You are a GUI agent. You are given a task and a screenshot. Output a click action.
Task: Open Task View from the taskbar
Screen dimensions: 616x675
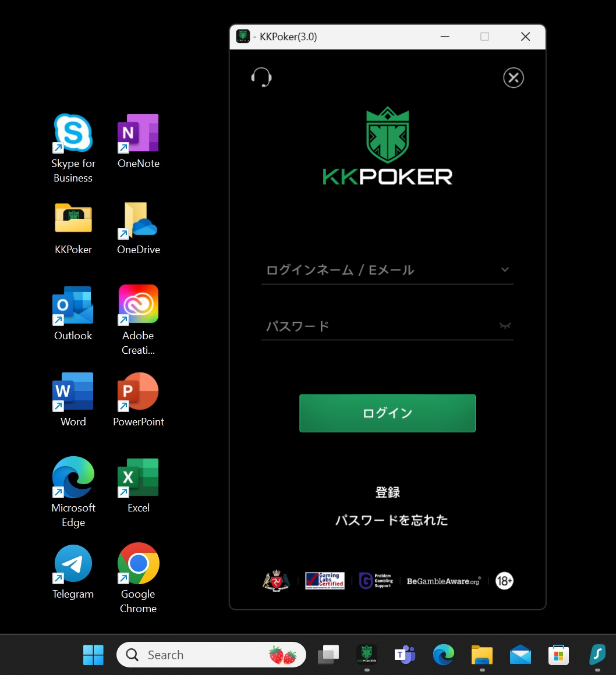click(x=328, y=655)
